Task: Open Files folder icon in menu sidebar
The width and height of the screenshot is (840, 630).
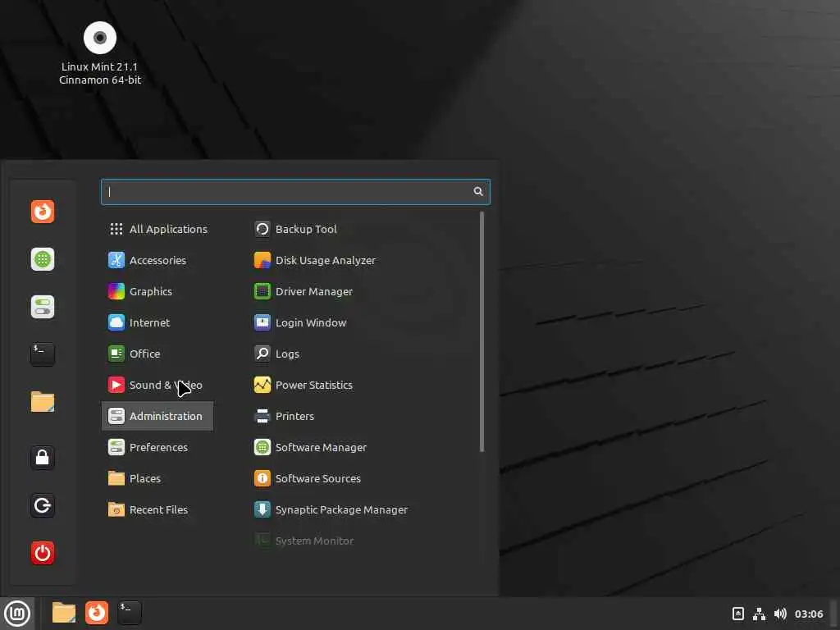Action: (43, 402)
